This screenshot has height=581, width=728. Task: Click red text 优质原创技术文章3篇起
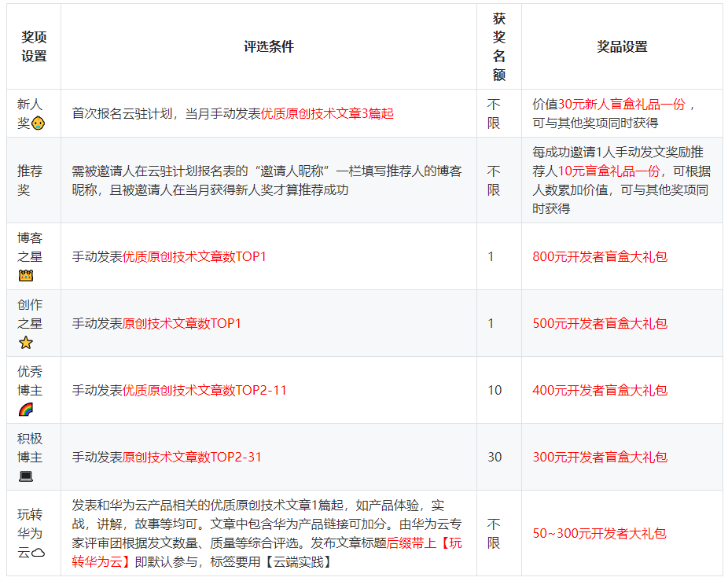327,113
